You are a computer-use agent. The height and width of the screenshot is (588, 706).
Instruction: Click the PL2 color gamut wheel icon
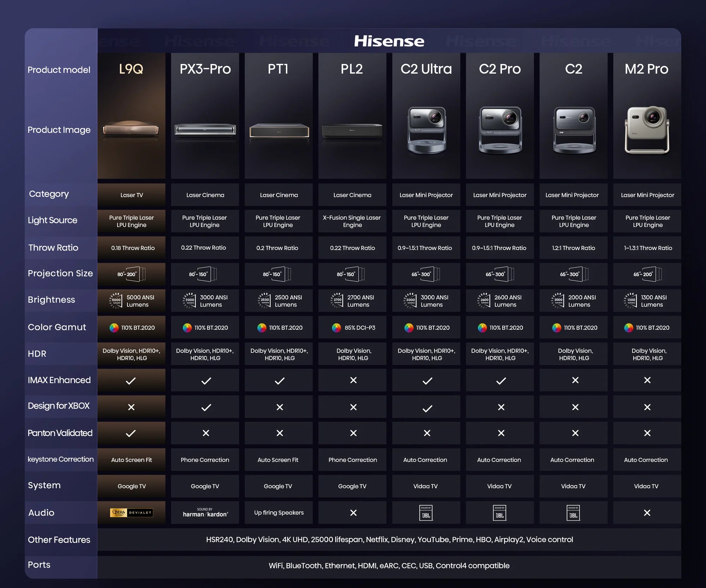[336, 328]
